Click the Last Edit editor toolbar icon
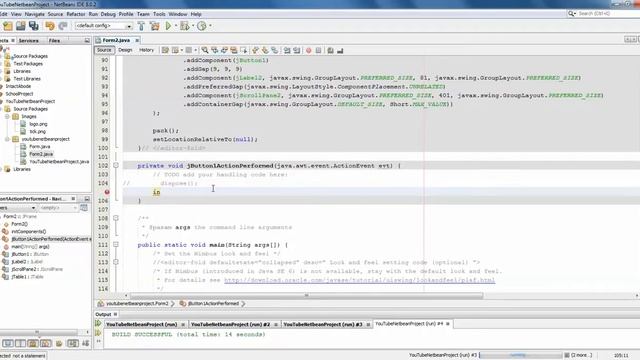640x360 pixels. (165, 50)
